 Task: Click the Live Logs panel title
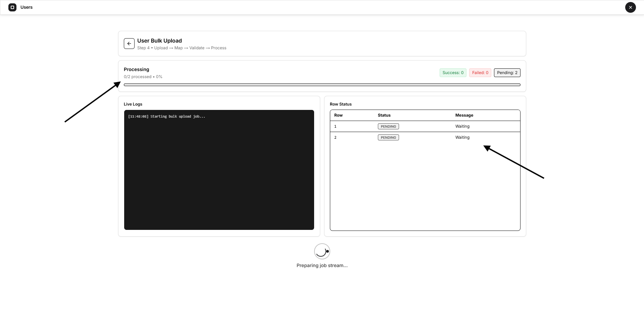tap(133, 104)
